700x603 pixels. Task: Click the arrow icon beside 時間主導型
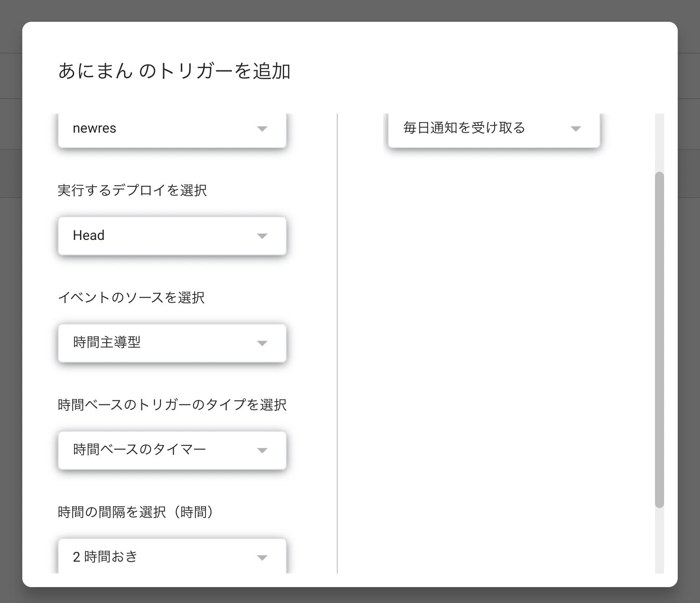coord(262,344)
